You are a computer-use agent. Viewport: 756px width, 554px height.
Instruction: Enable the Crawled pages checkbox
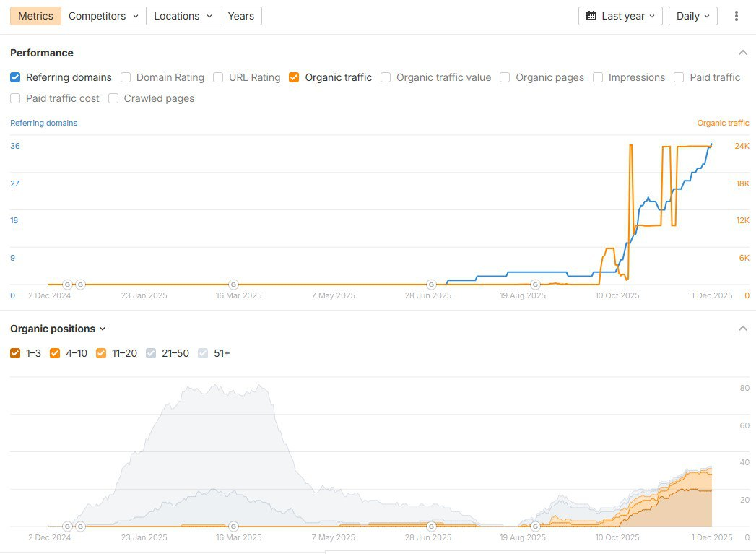113,98
